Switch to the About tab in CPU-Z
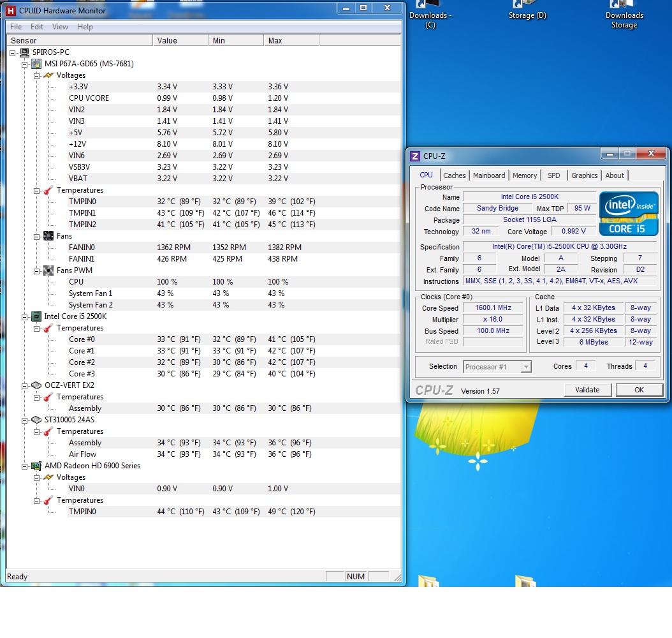The height and width of the screenshot is (638, 672). (x=615, y=175)
